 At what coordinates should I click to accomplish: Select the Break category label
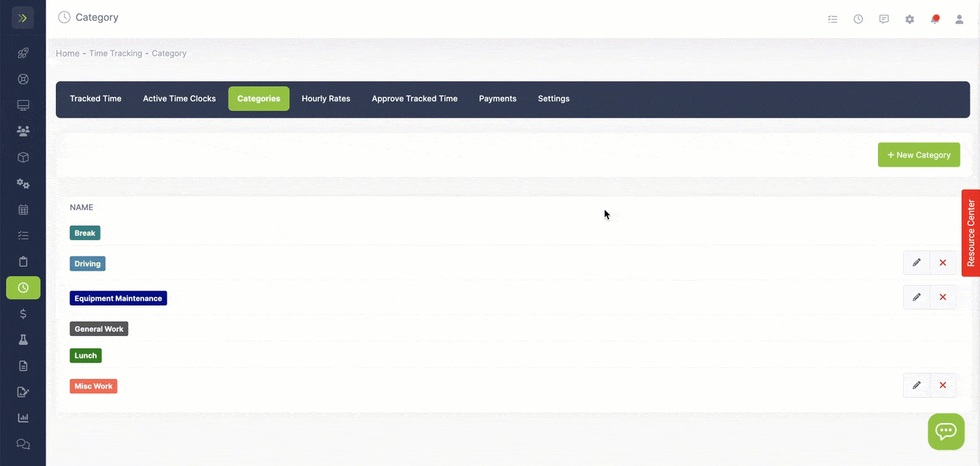point(85,233)
